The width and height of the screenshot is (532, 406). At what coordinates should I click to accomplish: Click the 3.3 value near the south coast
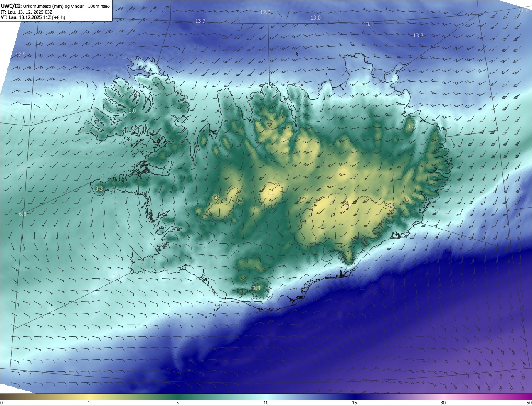[x=256, y=288]
